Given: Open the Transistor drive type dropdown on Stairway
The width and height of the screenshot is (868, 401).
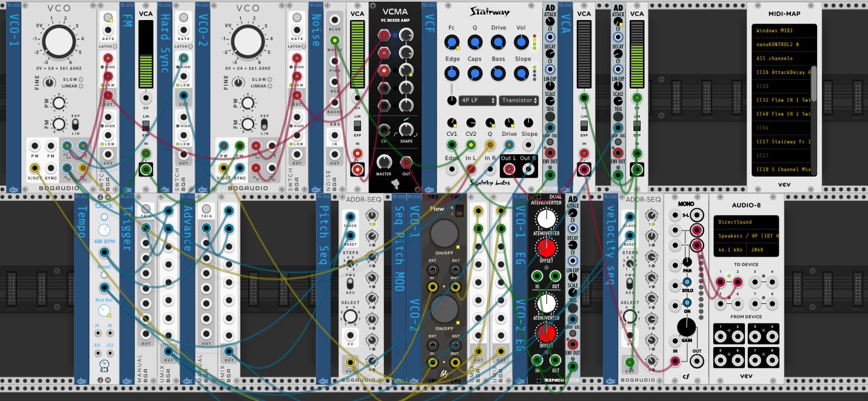Looking at the screenshot, I should coord(519,100).
